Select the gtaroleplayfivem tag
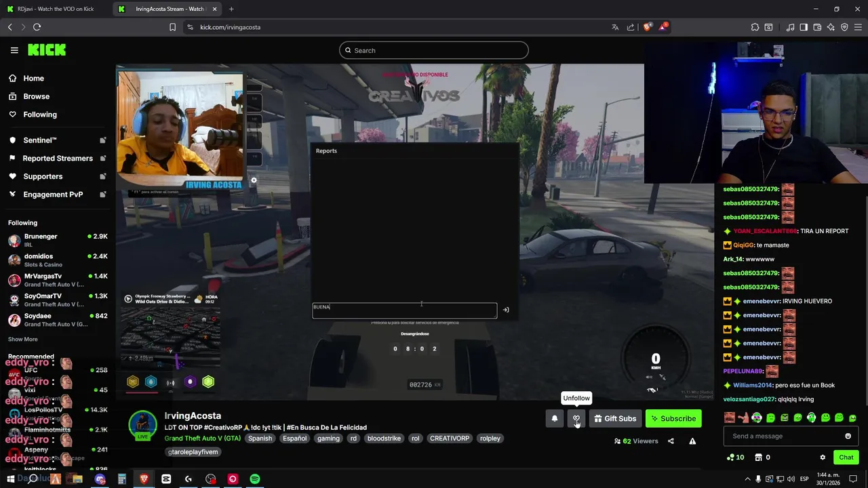Viewport: 868px width, 488px height. click(193, 452)
